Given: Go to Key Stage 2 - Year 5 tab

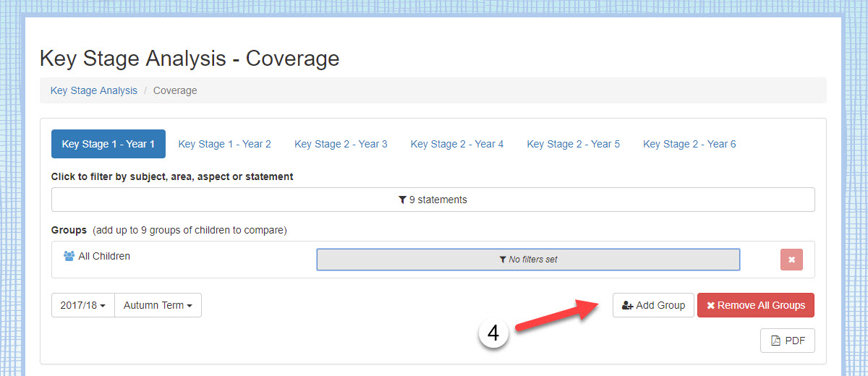Looking at the screenshot, I should [573, 144].
